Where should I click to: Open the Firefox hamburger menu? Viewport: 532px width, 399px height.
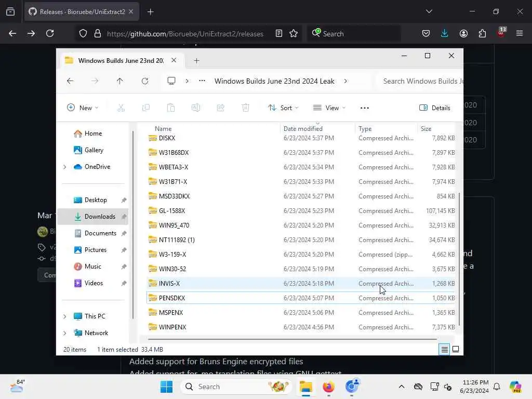(x=520, y=34)
